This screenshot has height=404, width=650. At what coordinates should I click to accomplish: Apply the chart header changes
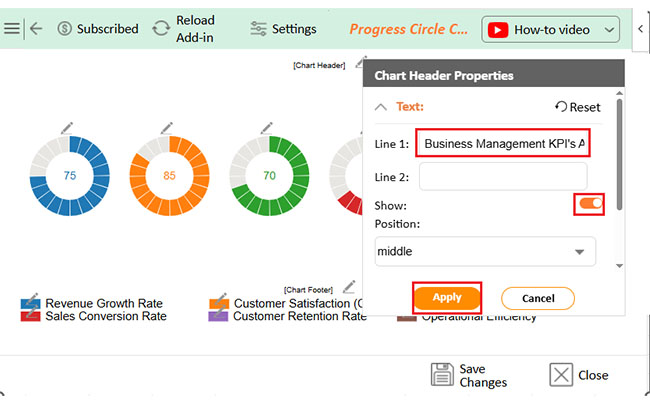point(447,298)
